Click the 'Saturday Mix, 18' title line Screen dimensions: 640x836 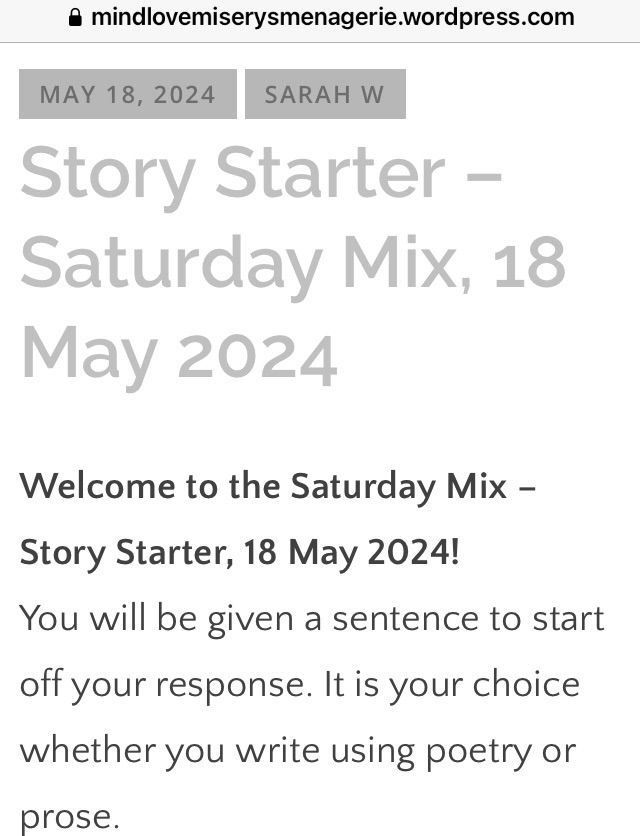coord(293,262)
